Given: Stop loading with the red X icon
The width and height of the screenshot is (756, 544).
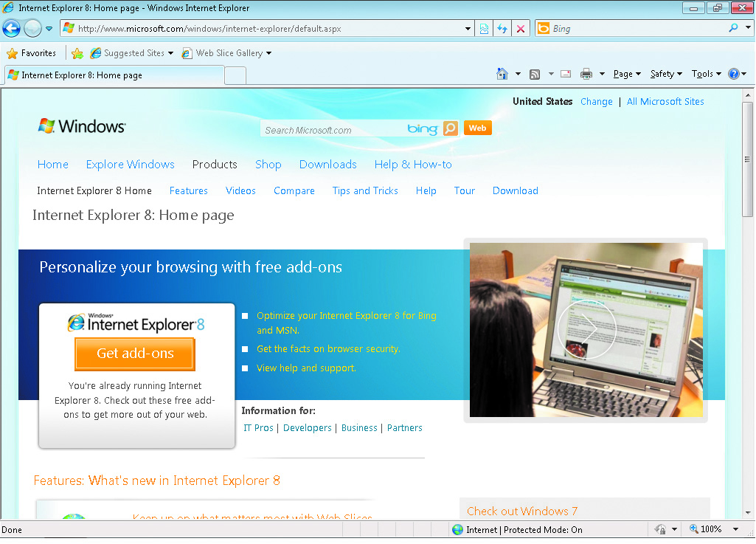Looking at the screenshot, I should (521, 29).
